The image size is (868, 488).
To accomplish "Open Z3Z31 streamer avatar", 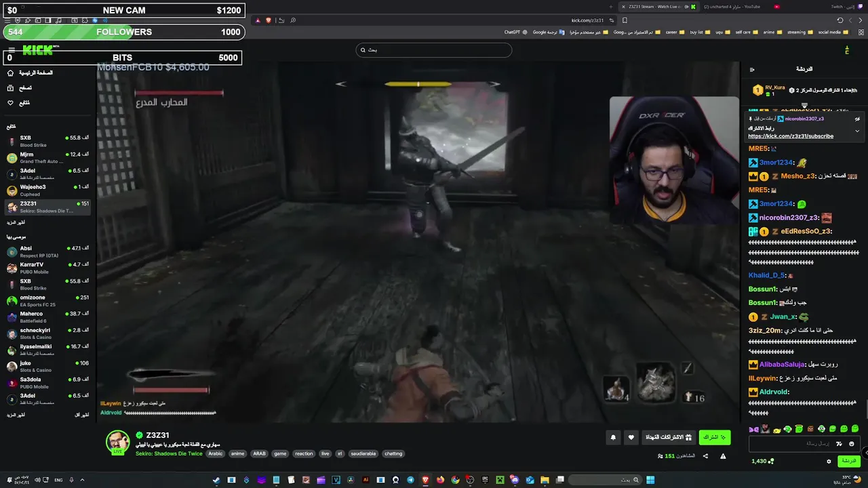I will (x=117, y=442).
